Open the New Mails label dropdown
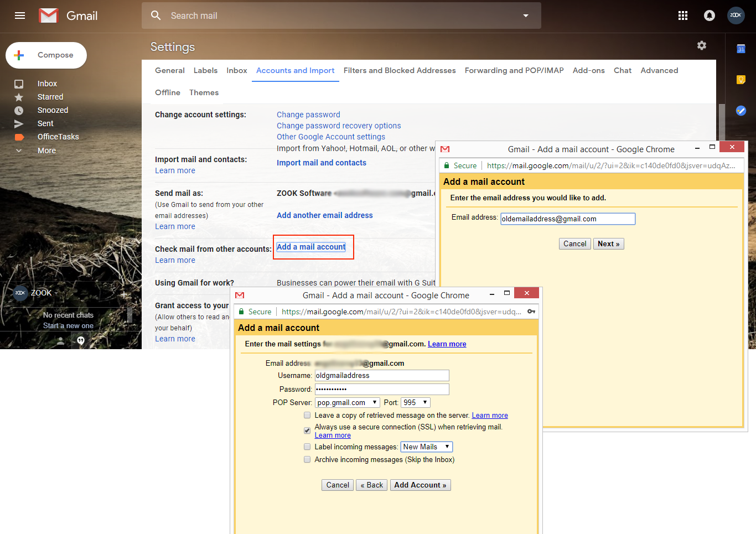This screenshot has width=756, height=534. [427, 447]
